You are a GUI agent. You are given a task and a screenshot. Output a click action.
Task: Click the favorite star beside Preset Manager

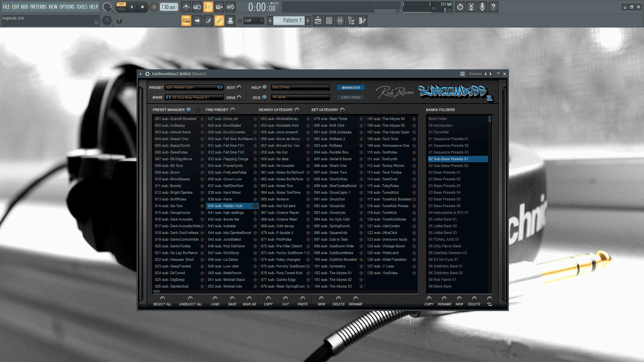[198, 110]
